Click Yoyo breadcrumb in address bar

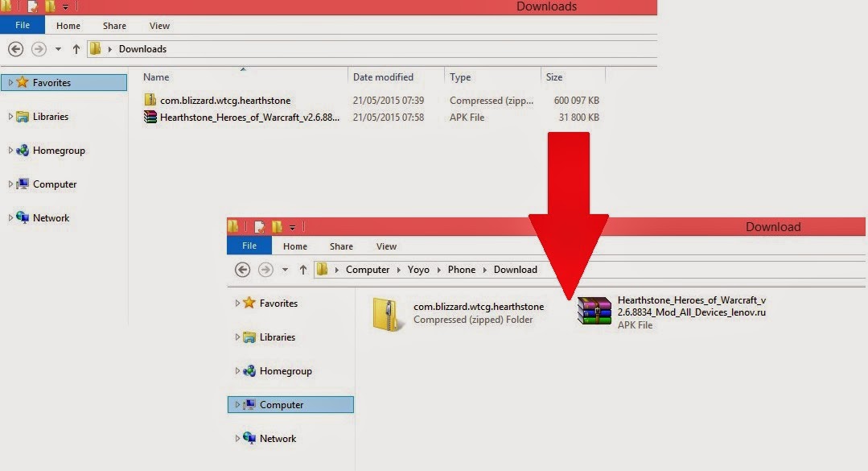click(418, 269)
